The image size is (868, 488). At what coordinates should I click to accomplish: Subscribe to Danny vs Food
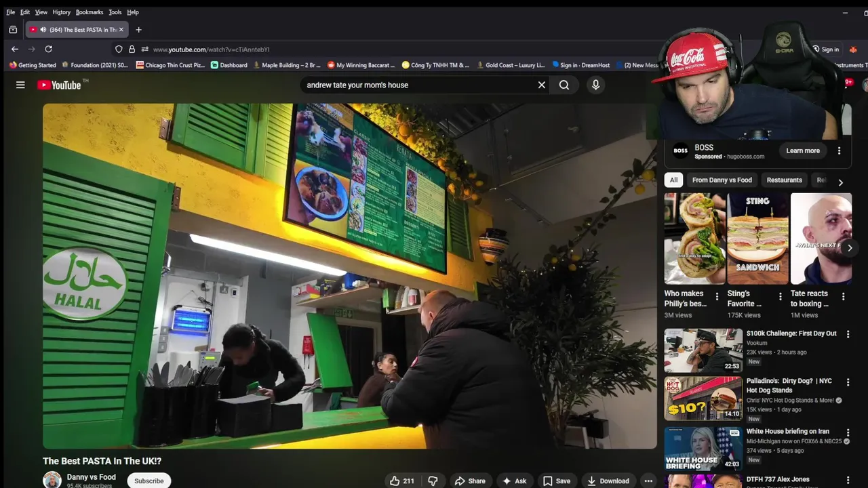[x=149, y=481]
